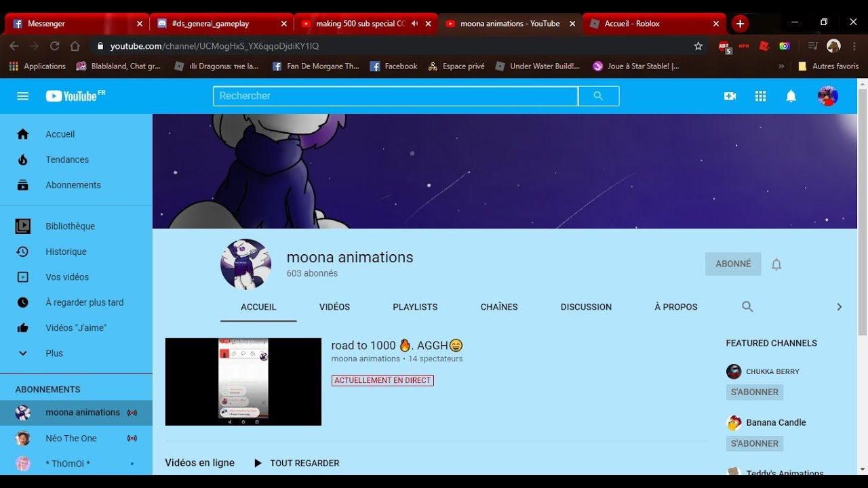868x488 pixels.
Task: Open Néo The One subscription
Action: coord(76,439)
